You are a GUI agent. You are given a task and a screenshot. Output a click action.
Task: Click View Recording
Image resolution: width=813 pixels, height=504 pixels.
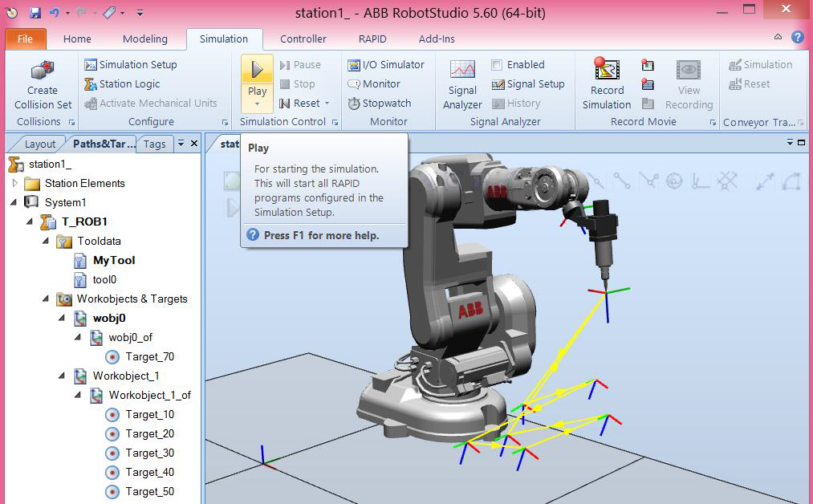coord(689,84)
